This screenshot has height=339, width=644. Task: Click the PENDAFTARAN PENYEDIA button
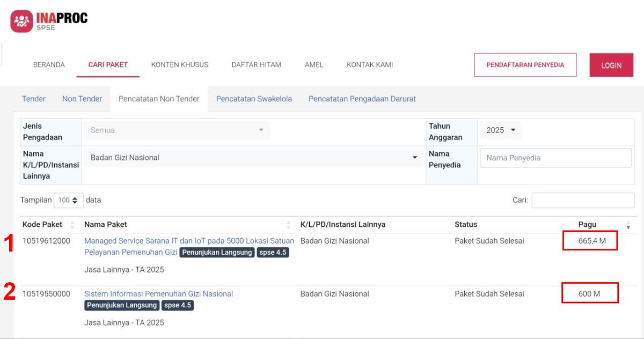tap(525, 64)
